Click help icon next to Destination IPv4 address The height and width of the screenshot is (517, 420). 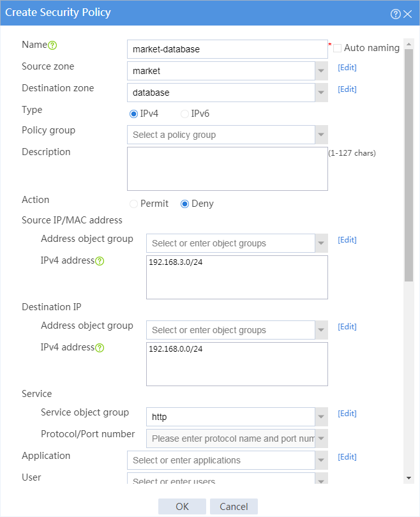point(100,348)
